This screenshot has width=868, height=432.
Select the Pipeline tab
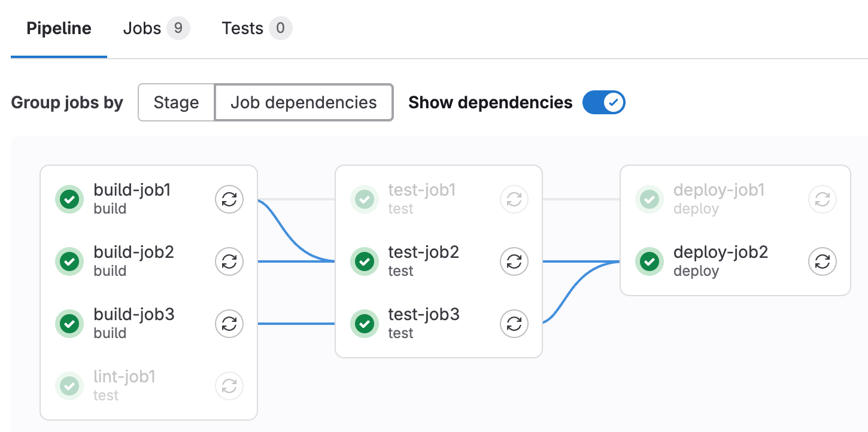[58, 28]
